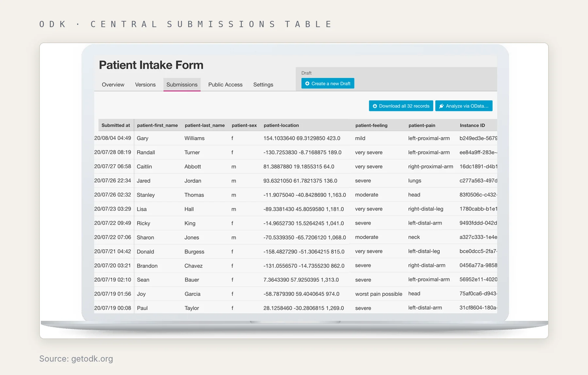Click the first name Brandon
588x375 pixels.
pos(147,266)
